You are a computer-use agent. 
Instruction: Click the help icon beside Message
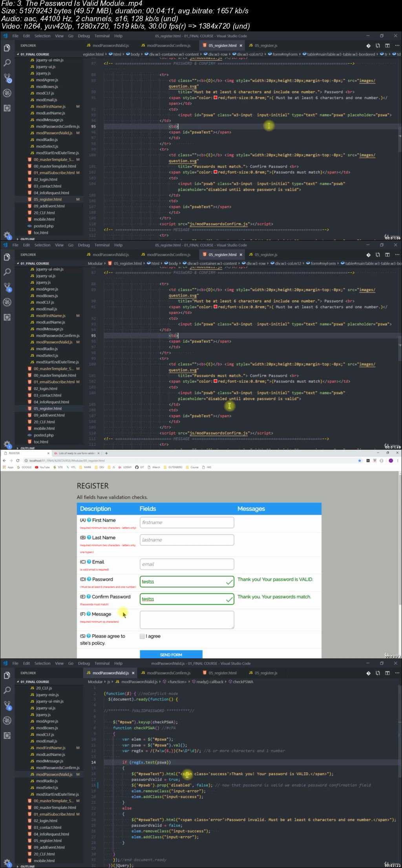pyautogui.click(x=89, y=614)
